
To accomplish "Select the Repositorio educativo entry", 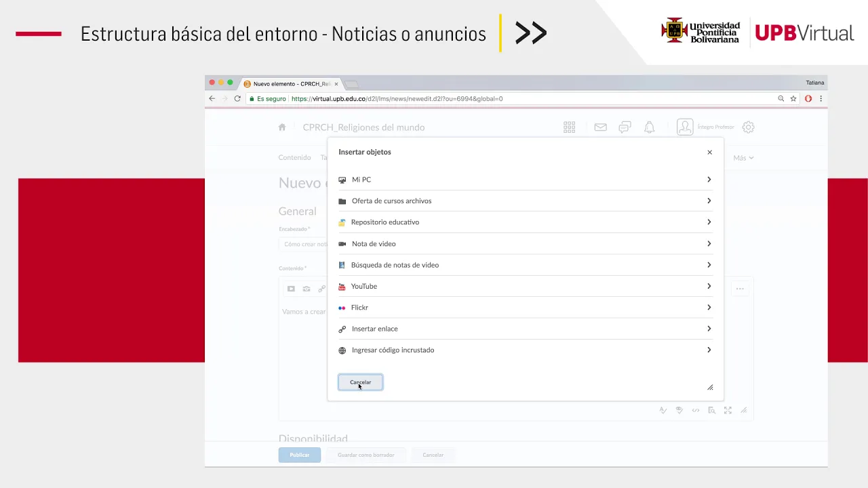I will click(x=526, y=222).
